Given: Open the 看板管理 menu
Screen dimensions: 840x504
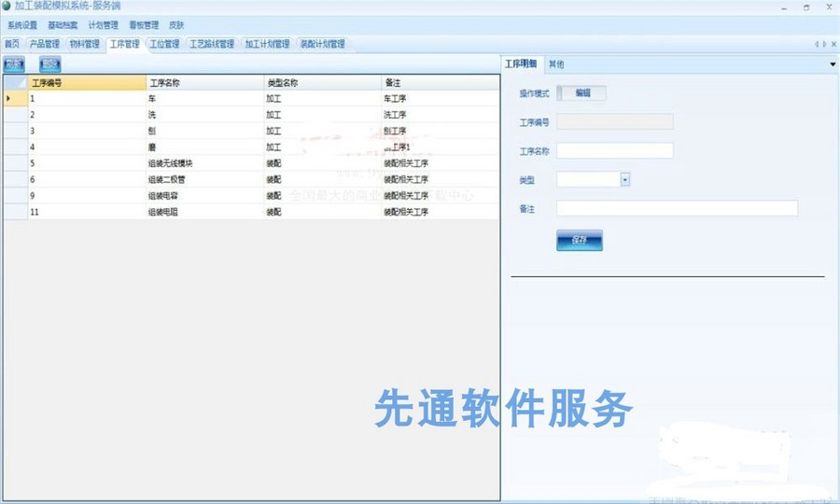Looking at the screenshot, I should tap(144, 25).
